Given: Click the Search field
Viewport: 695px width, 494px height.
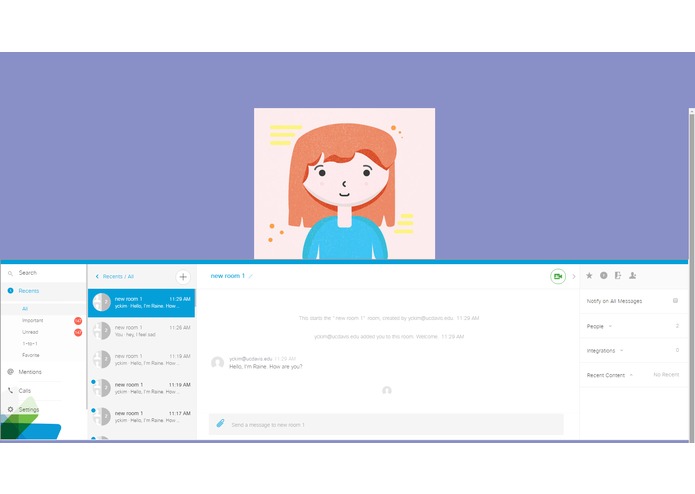Looking at the screenshot, I should coord(43,273).
